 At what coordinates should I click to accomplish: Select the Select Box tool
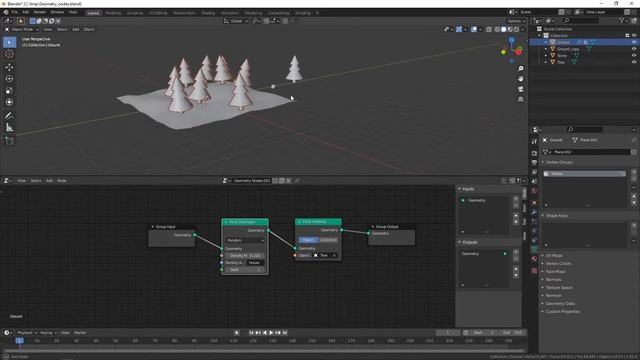click(9, 42)
